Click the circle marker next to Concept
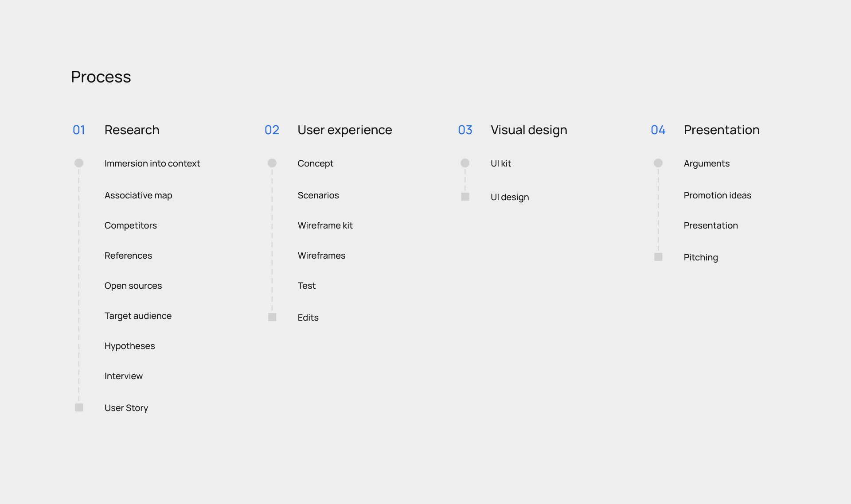The height and width of the screenshot is (504, 851). (x=272, y=163)
